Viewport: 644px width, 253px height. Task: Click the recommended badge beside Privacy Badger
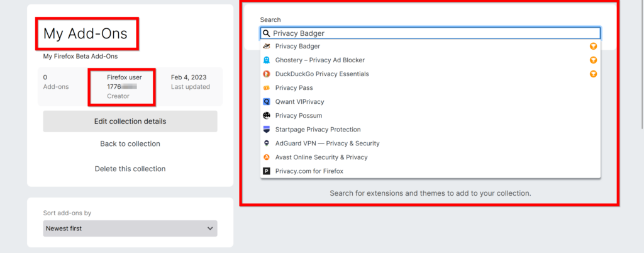pyautogui.click(x=592, y=47)
